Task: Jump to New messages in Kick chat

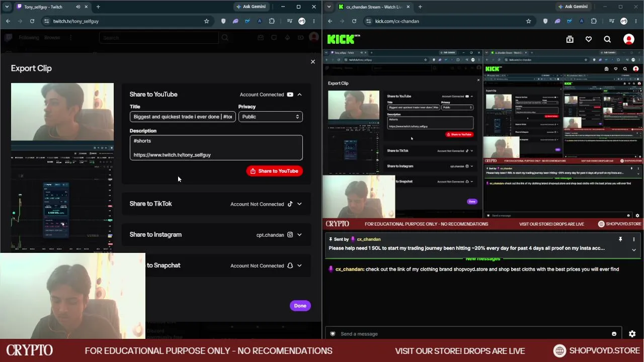Action: tap(483, 258)
